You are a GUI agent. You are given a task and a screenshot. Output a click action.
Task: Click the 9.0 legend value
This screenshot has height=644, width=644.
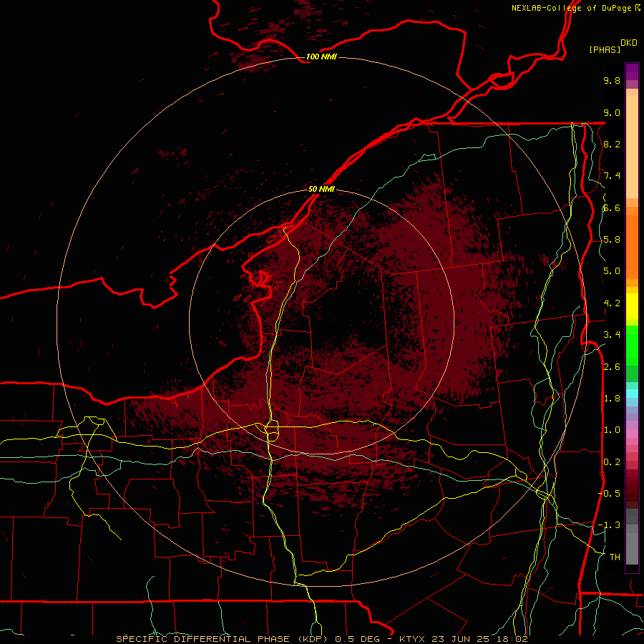(612, 112)
